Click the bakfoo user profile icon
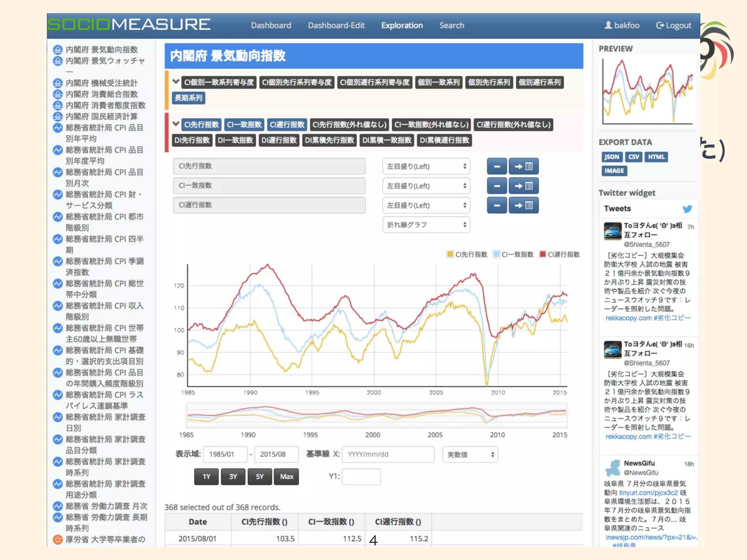The image size is (747, 560). (x=608, y=25)
